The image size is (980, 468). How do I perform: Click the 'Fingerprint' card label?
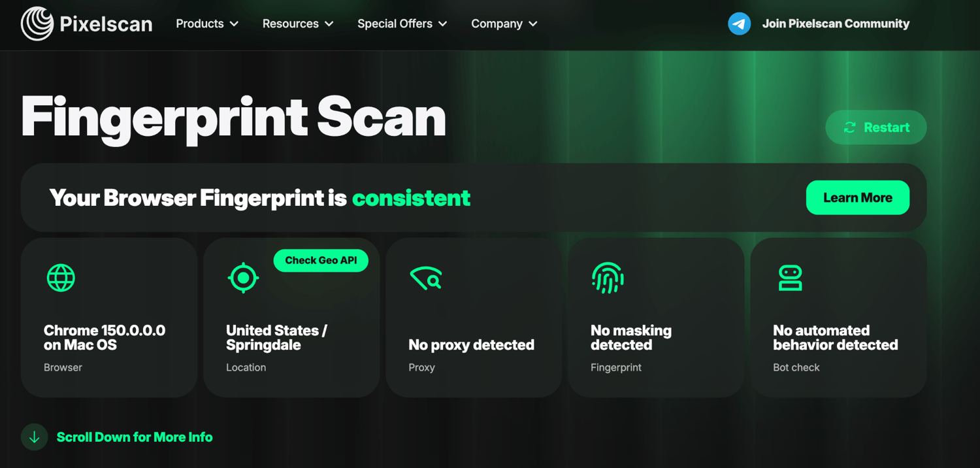pos(616,367)
